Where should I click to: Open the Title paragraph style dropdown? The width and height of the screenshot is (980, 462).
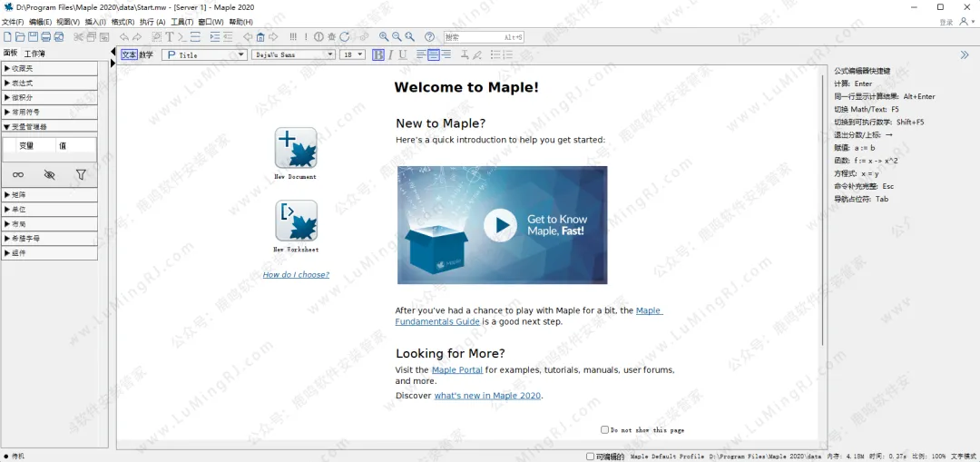204,54
